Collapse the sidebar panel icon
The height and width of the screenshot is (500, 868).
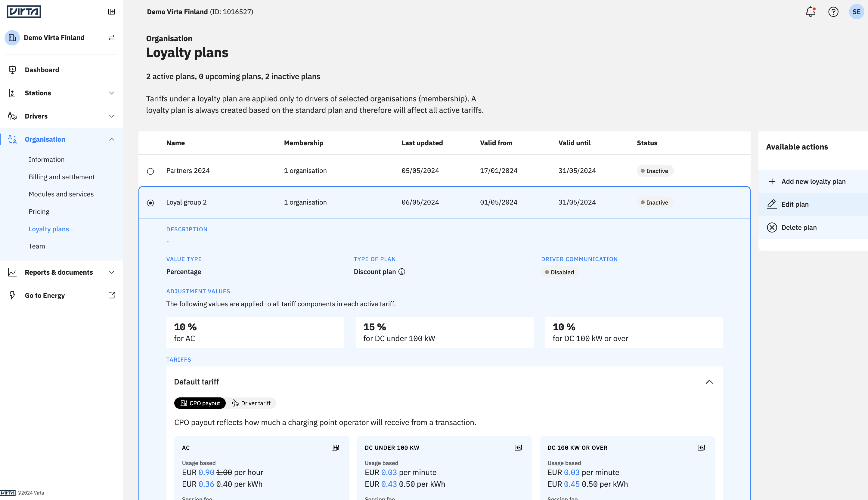pyautogui.click(x=111, y=12)
